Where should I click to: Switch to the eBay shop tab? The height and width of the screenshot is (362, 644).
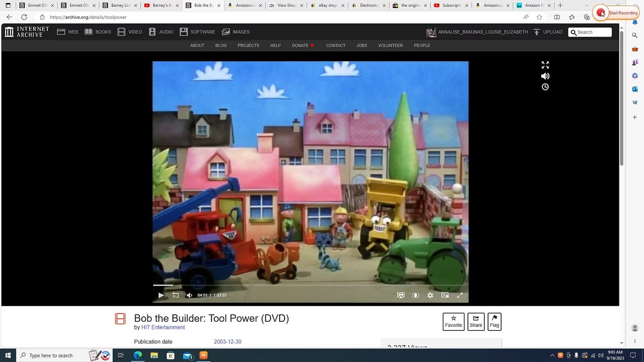(328, 6)
